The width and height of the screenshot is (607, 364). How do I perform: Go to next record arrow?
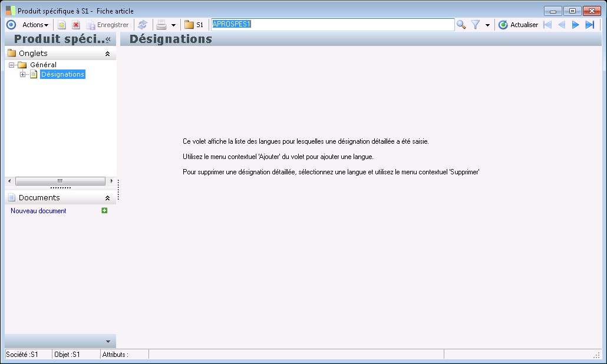[x=575, y=25]
